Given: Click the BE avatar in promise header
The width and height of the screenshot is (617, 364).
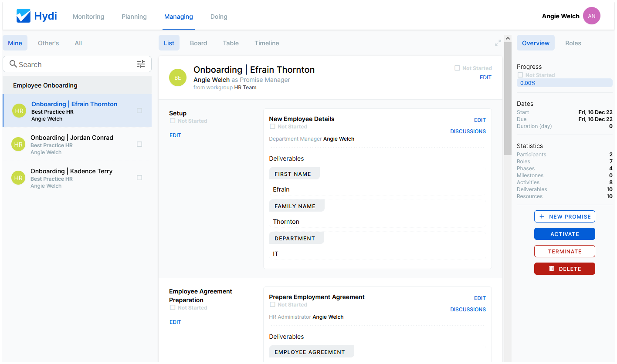Looking at the screenshot, I should click(178, 78).
